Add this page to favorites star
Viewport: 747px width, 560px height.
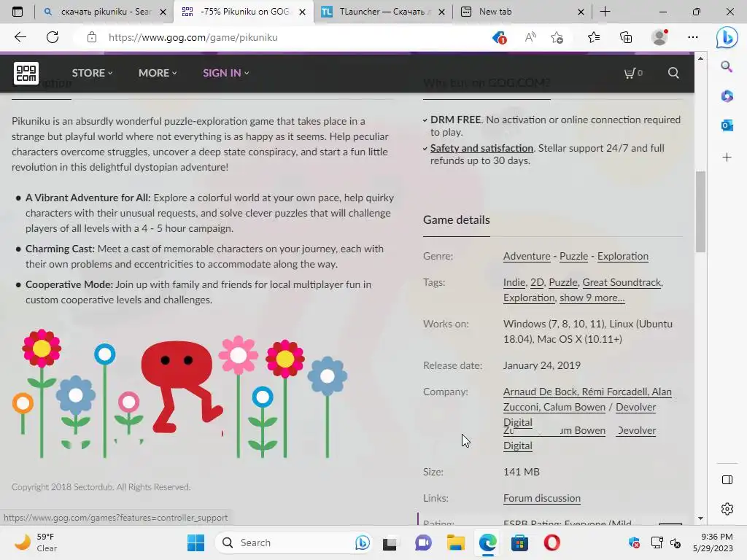[x=557, y=37]
